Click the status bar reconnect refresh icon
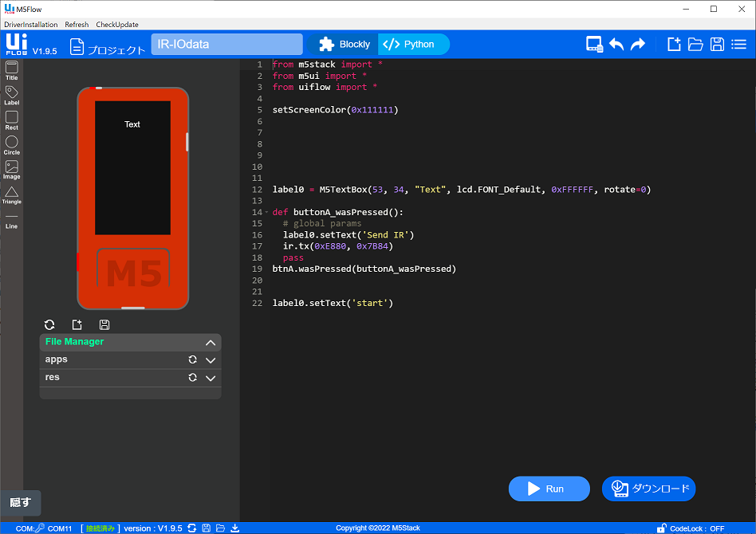Screen dimensions: 756x534 [x=192, y=528]
